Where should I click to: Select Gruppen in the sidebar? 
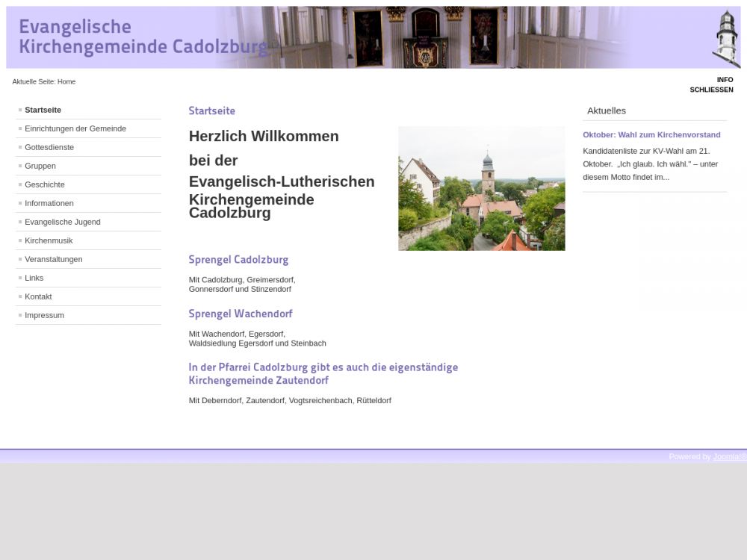[x=40, y=166]
